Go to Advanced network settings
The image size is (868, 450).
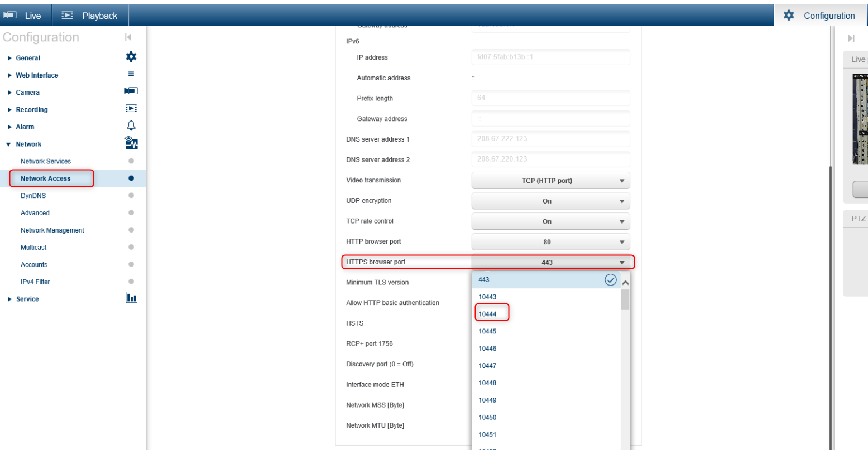click(35, 213)
